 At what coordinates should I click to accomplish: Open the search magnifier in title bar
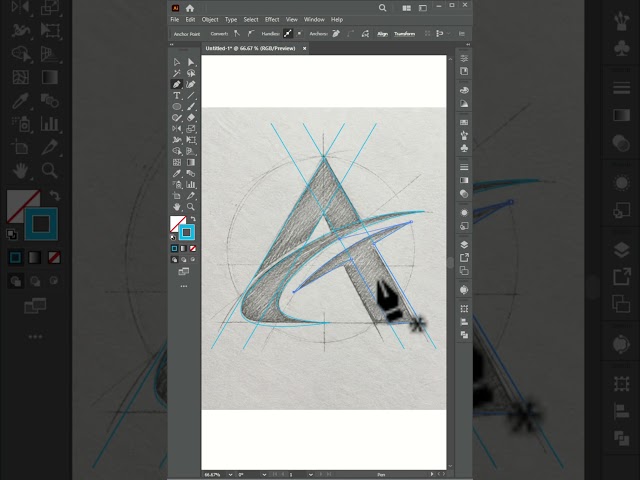[382, 8]
